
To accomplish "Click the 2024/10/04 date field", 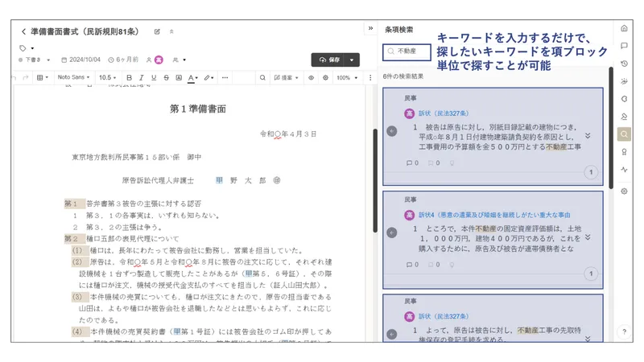I will pyautogui.click(x=81, y=60).
